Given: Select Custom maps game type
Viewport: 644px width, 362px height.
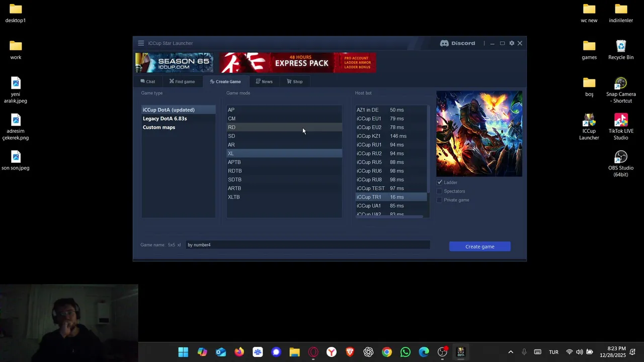Looking at the screenshot, I should pyautogui.click(x=179, y=127).
